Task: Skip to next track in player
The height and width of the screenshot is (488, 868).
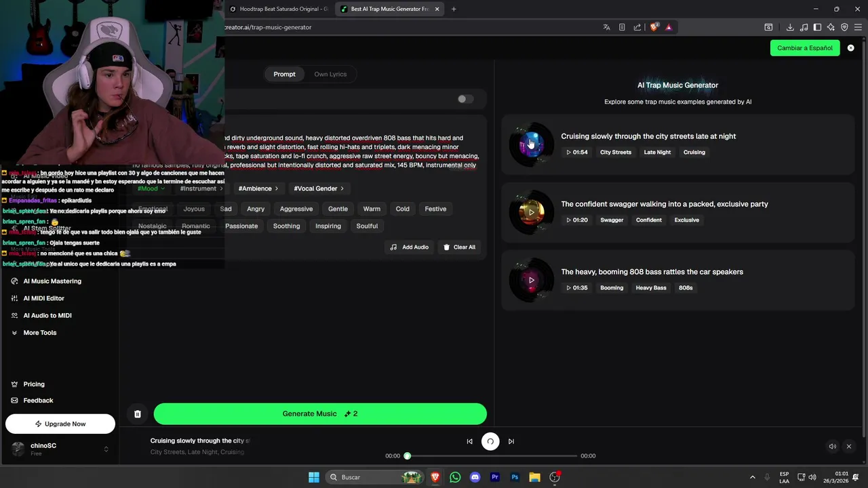Action: (511, 441)
